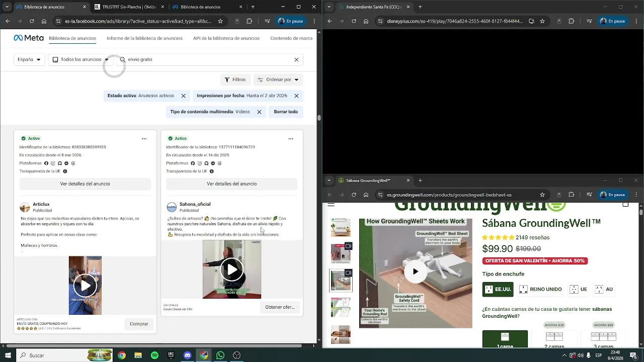Screen dimensions: 644x362
Task: Choose the 3 camas quantity option
Action: (603, 339)
